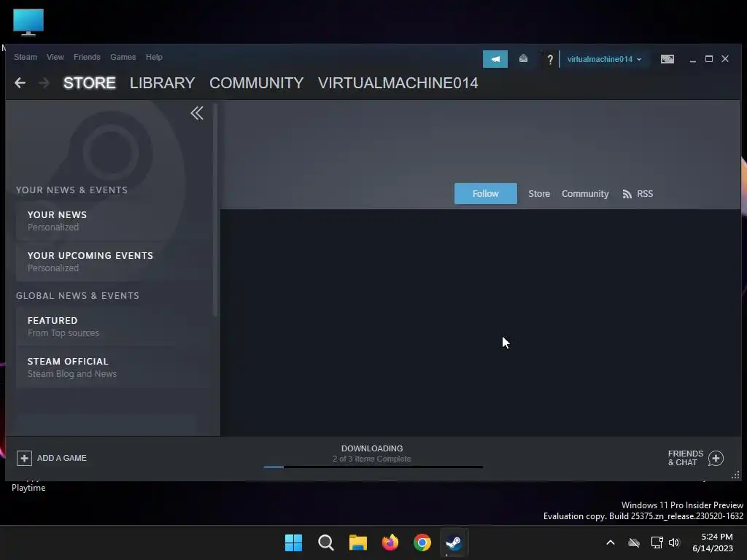Screen dimensions: 747x560
Task: Click the ADD A GAME label
Action: pos(62,458)
